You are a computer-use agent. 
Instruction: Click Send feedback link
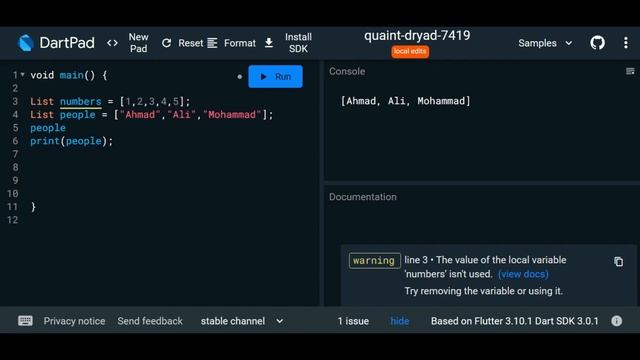click(x=150, y=321)
